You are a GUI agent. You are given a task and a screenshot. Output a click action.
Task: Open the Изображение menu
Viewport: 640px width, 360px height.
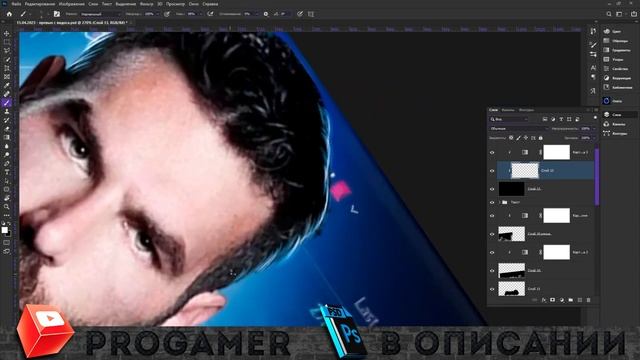(x=72, y=4)
